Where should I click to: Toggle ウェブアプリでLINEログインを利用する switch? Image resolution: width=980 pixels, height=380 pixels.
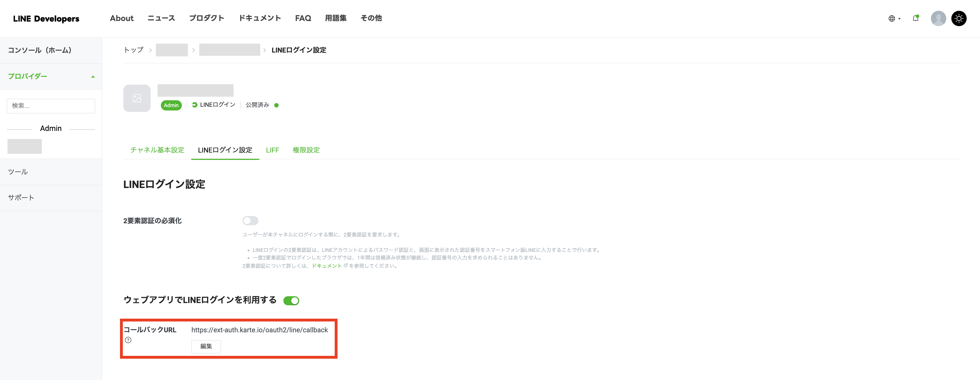(291, 300)
